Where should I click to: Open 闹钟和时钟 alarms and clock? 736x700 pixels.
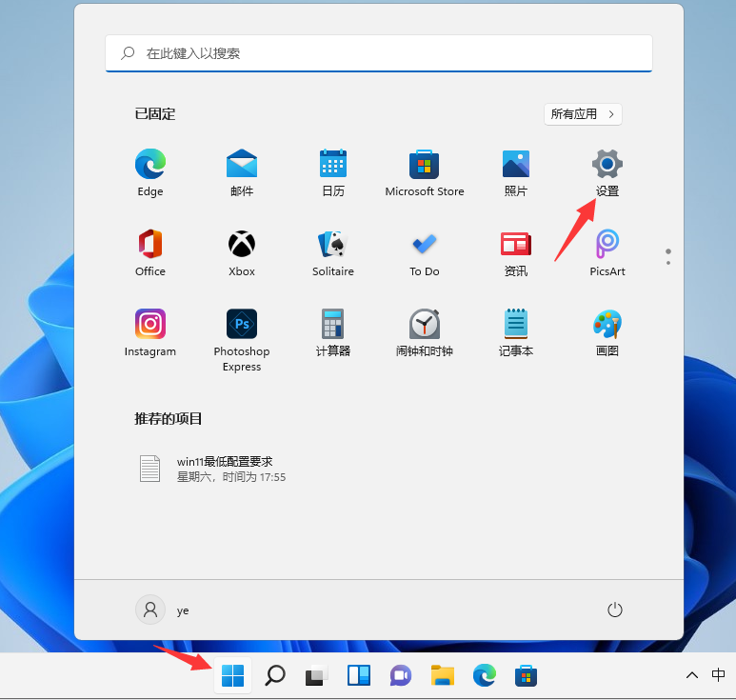pyautogui.click(x=425, y=332)
